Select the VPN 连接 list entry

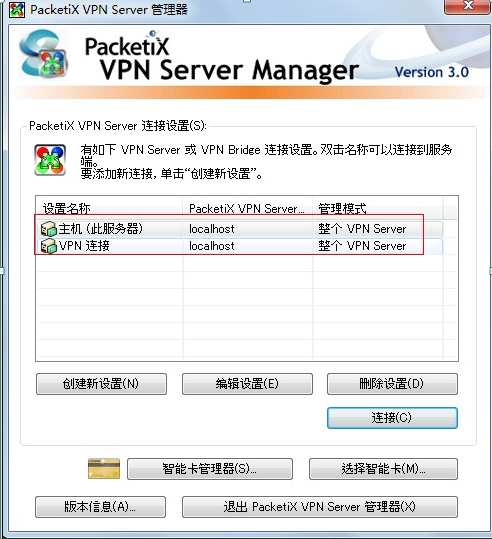(x=239, y=246)
